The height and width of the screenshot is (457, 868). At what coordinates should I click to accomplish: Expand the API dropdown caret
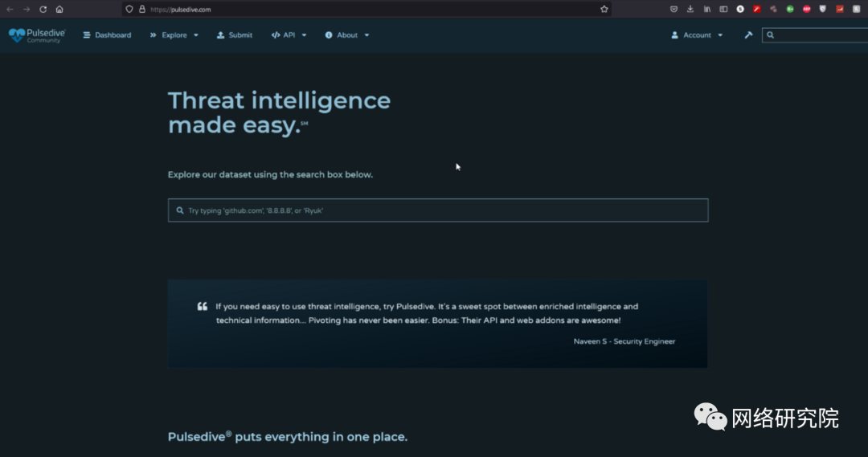tap(304, 35)
